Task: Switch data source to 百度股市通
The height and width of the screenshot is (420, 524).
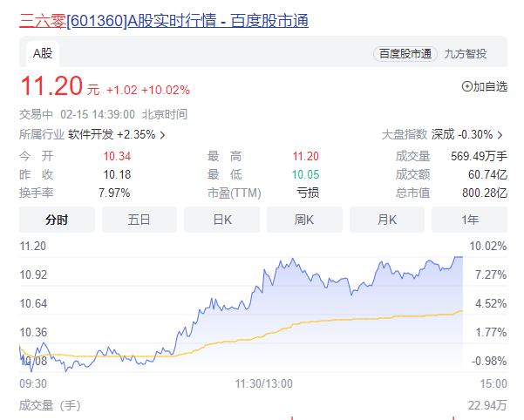Action: pos(405,54)
